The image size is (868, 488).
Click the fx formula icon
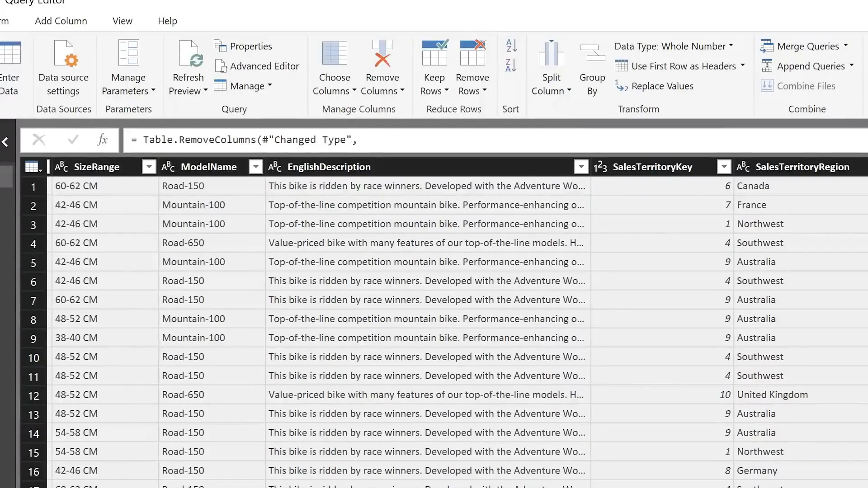pos(103,140)
